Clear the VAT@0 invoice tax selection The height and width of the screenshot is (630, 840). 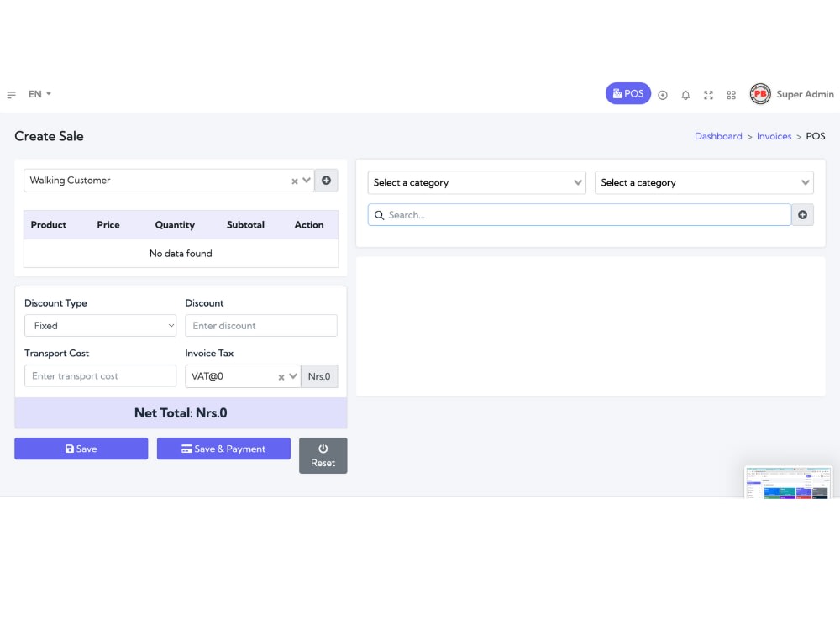pyautogui.click(x=281, y=377)
